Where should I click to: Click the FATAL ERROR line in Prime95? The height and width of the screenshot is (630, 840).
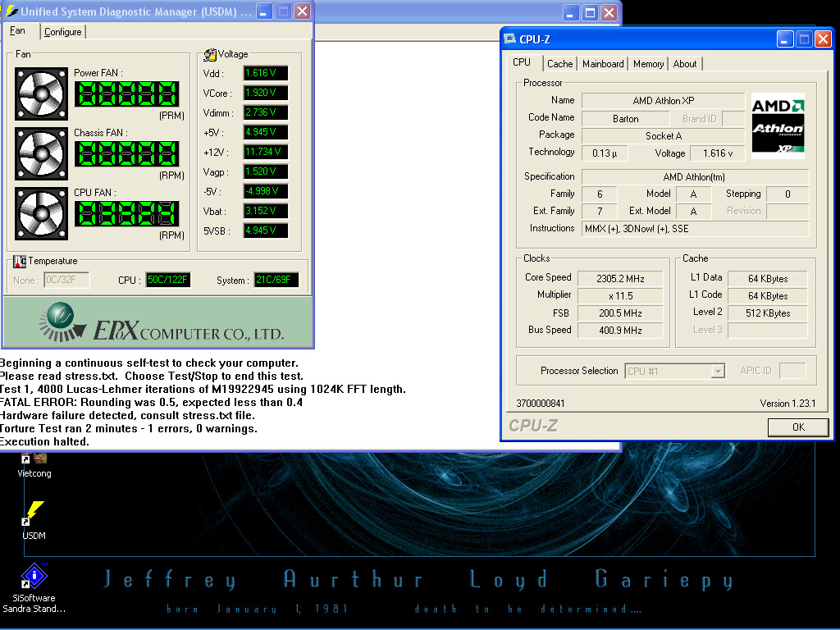151,402
